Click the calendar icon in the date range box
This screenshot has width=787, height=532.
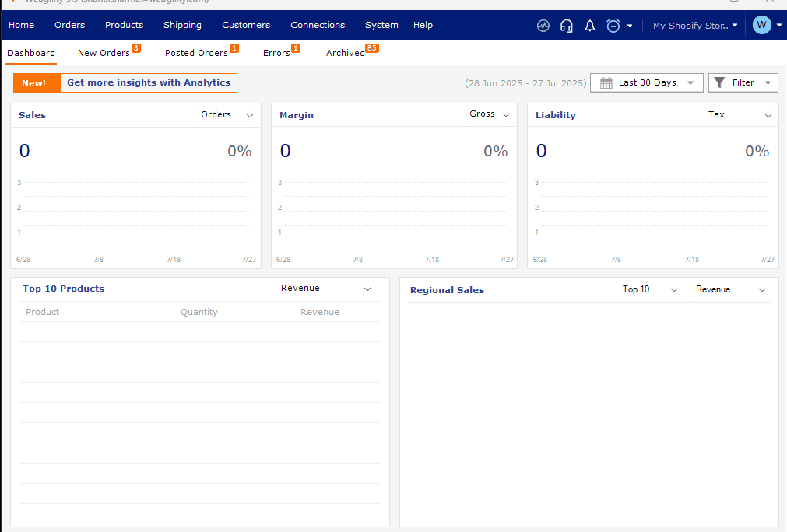pos(606,83)
